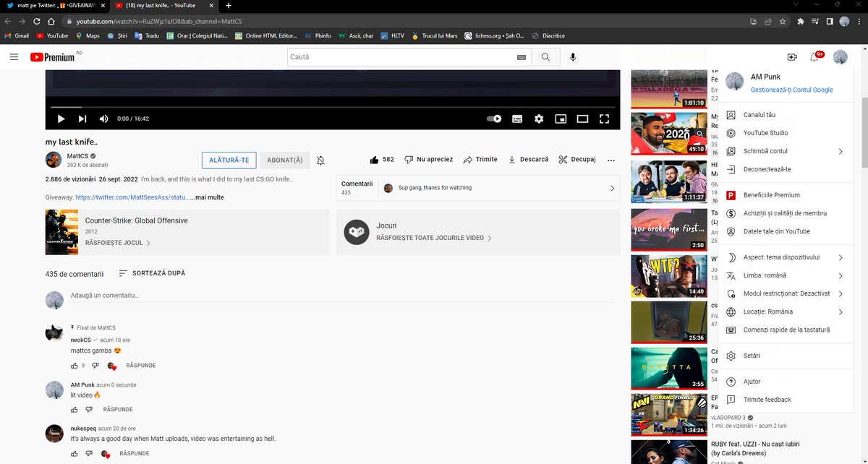This screenshot has height=464, width=868.
Task: Select Deconectează-te to sign out
Action: (x=786, y=169)
